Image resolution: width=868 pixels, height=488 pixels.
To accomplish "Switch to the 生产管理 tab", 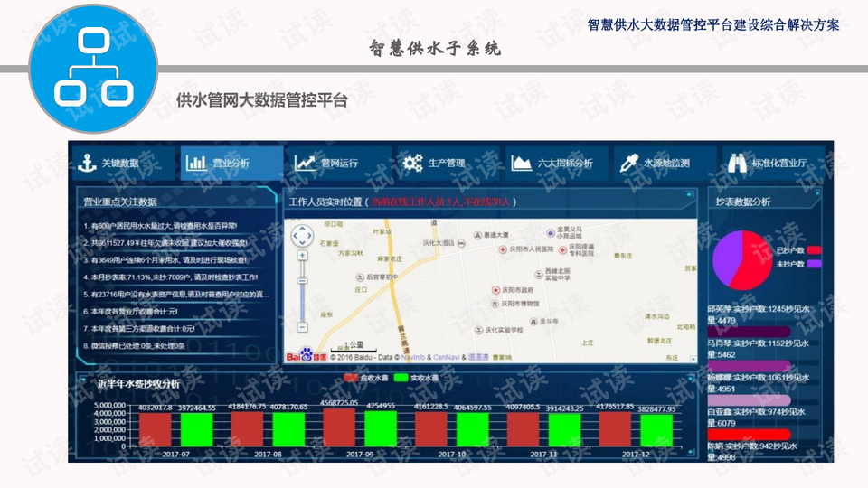I will point(448,163).
